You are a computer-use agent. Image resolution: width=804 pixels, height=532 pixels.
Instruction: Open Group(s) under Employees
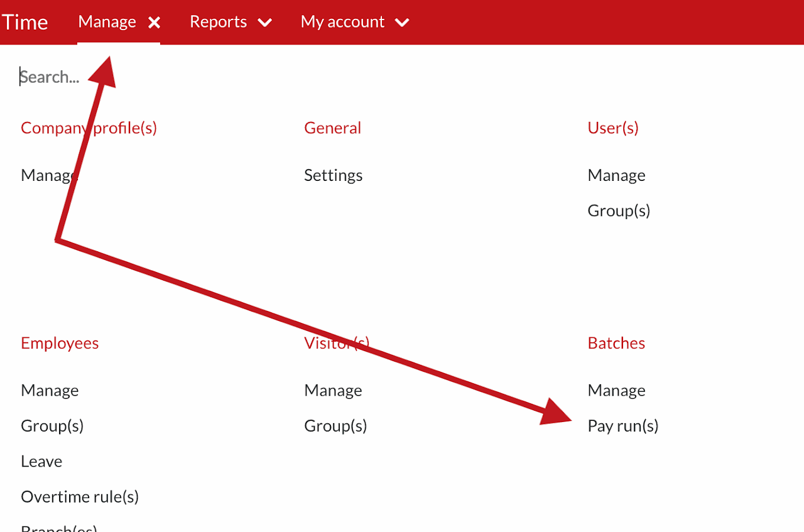(52, 426)
